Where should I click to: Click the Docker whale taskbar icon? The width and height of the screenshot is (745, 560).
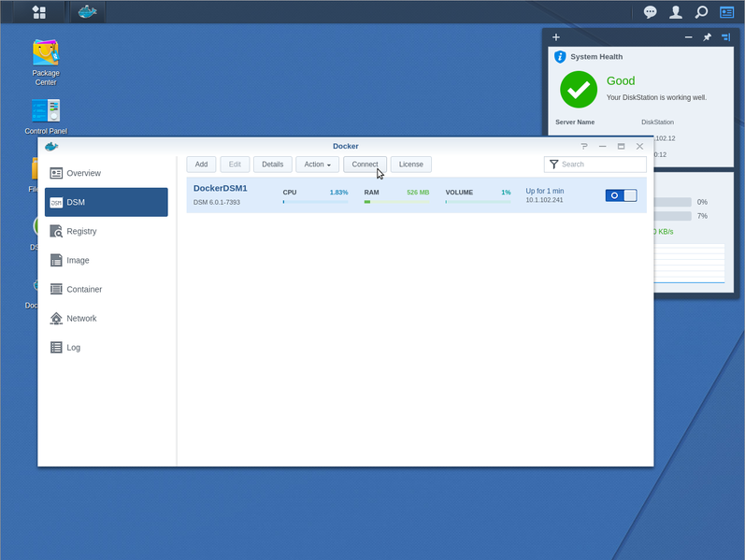click(88, 12)
